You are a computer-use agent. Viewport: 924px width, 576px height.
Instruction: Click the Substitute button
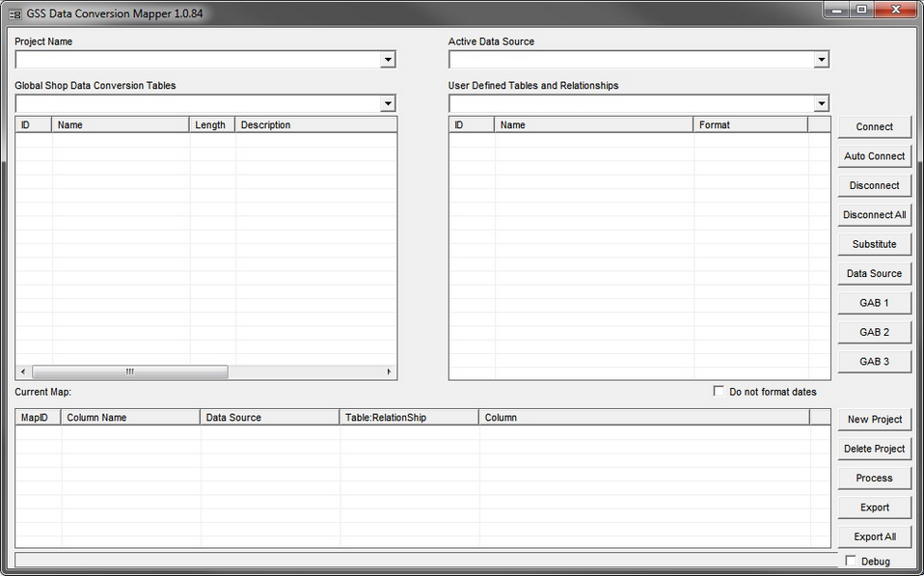click(875, 244)
